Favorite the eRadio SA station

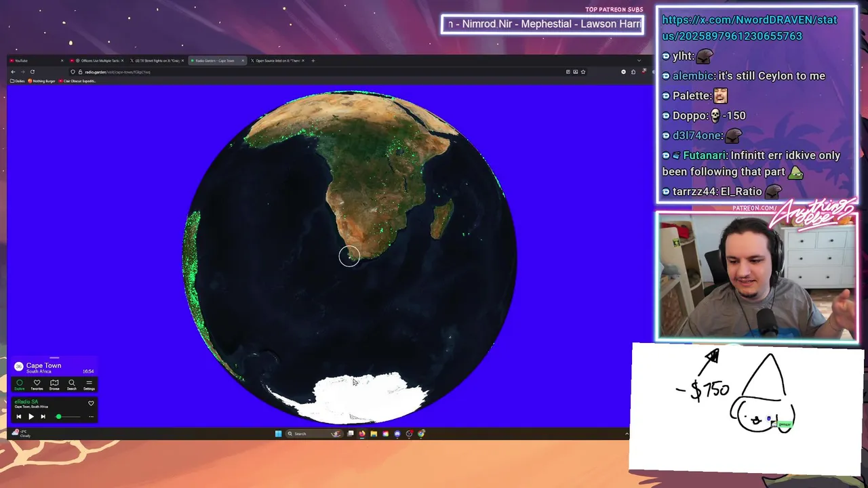pyautogui.click(x=91, y=403)
